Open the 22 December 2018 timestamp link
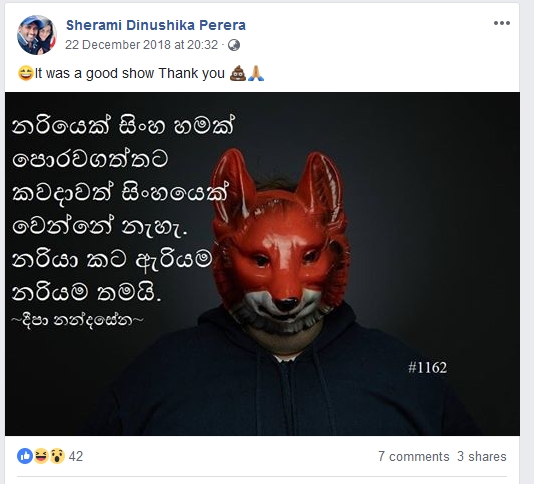 coord(141,45)
